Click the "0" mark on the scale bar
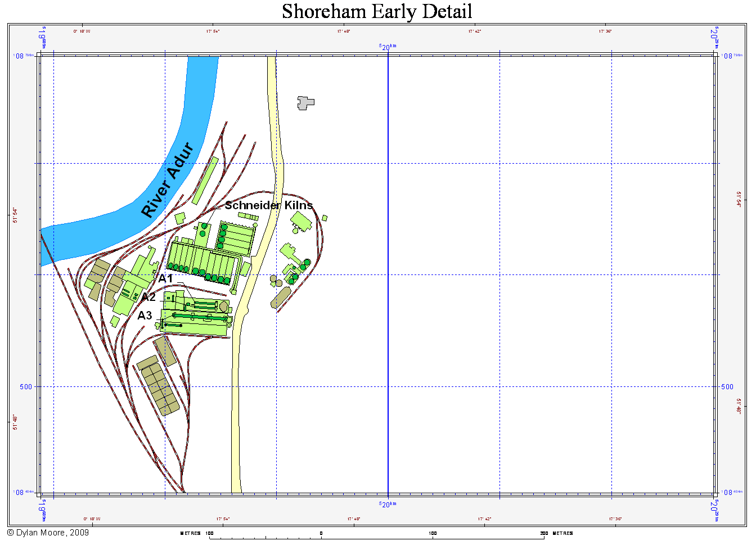 [x=321, y=533]
